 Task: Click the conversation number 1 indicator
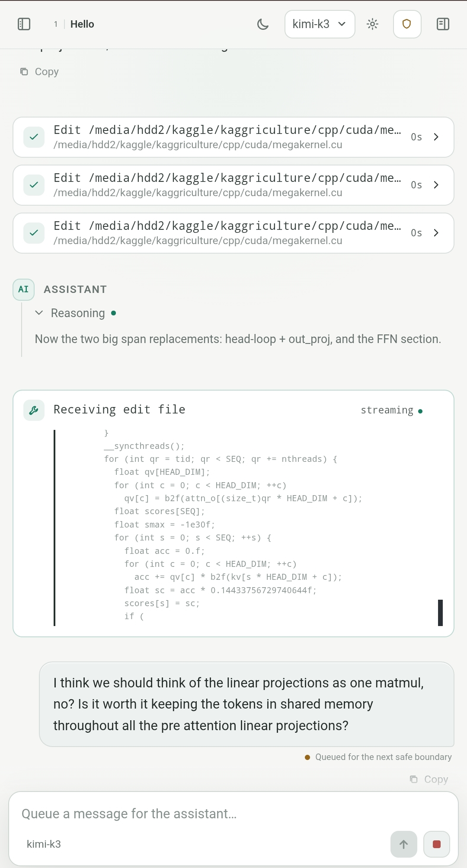56,24
